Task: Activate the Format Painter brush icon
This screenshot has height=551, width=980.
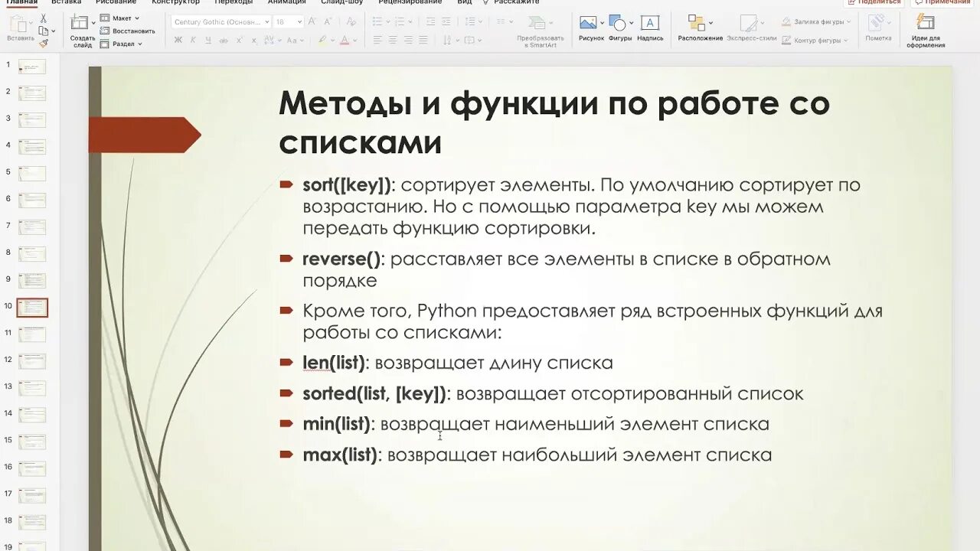Action: [x=43, y=43]
